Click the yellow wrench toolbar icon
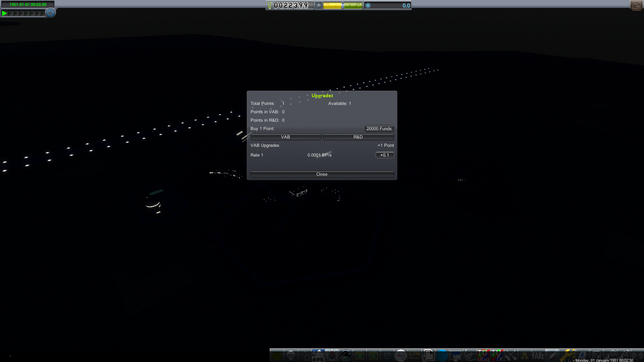 point(566,355)
